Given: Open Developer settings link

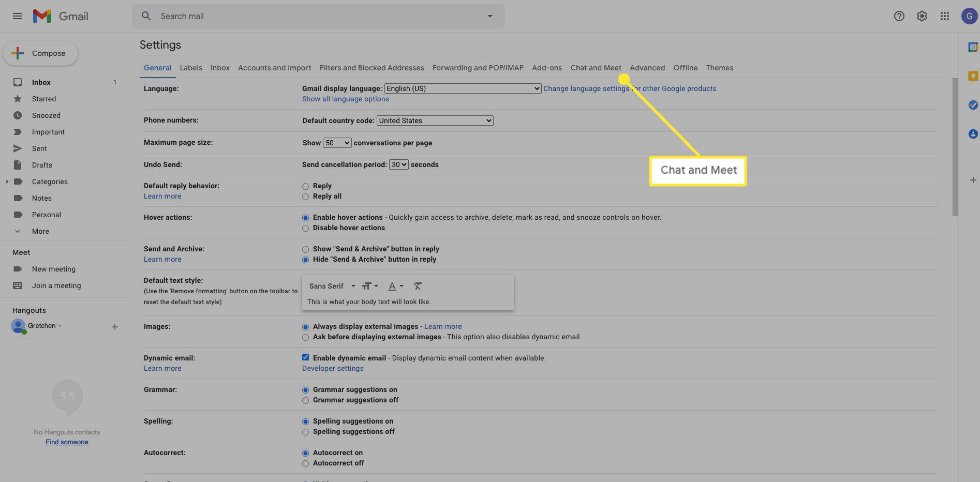Looking at the screenshot, I should pos(333,368).
